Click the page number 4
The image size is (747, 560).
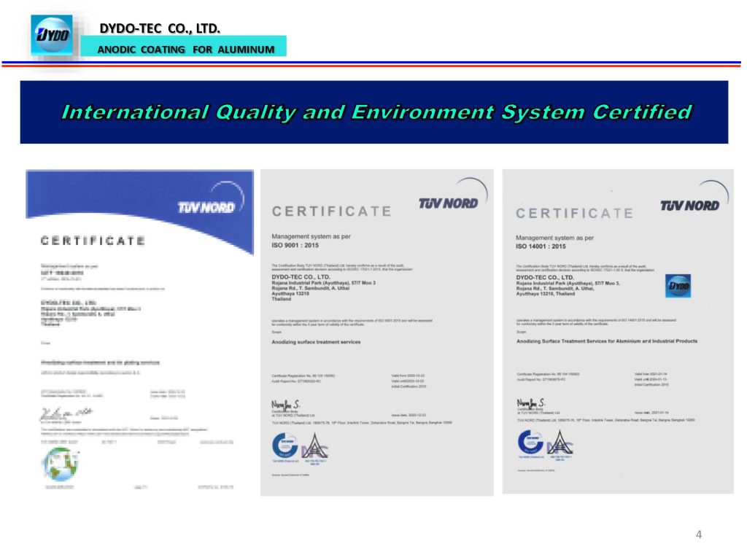point(699,534)
